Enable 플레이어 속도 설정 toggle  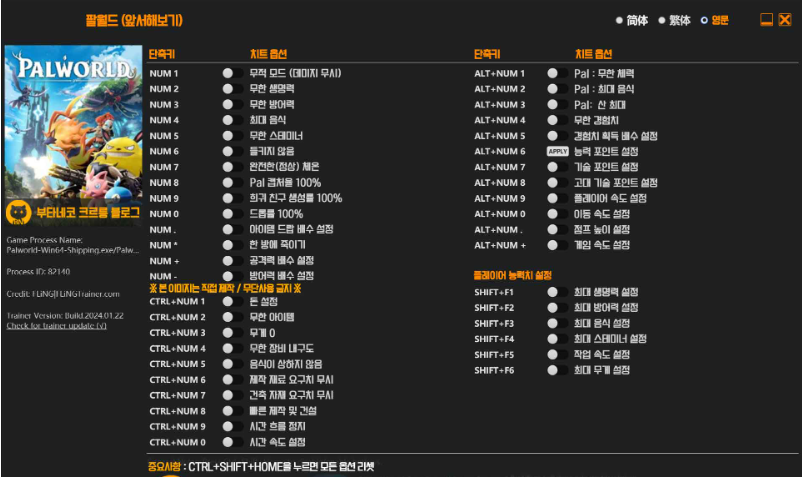tap(558, 198)
